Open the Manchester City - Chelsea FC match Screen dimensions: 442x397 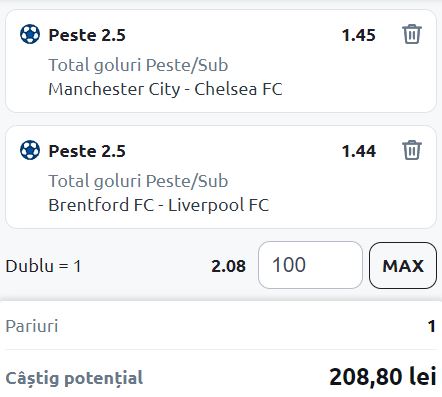pos(165,89)
